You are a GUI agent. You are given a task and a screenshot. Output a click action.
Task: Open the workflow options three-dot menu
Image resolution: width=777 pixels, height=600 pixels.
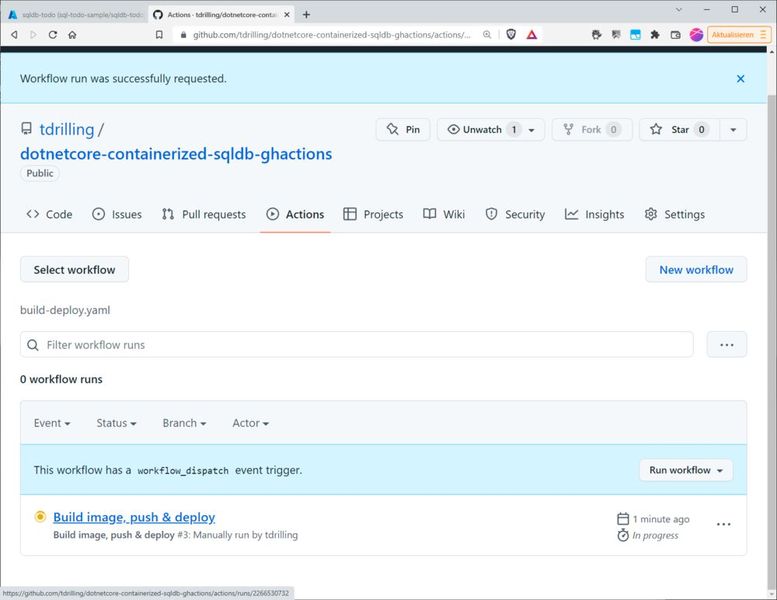point(727,345)
